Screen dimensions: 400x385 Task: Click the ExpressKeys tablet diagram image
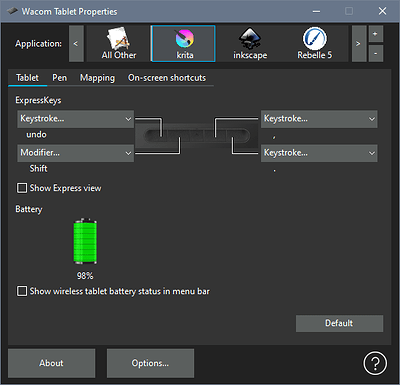[x=197, y=135]
